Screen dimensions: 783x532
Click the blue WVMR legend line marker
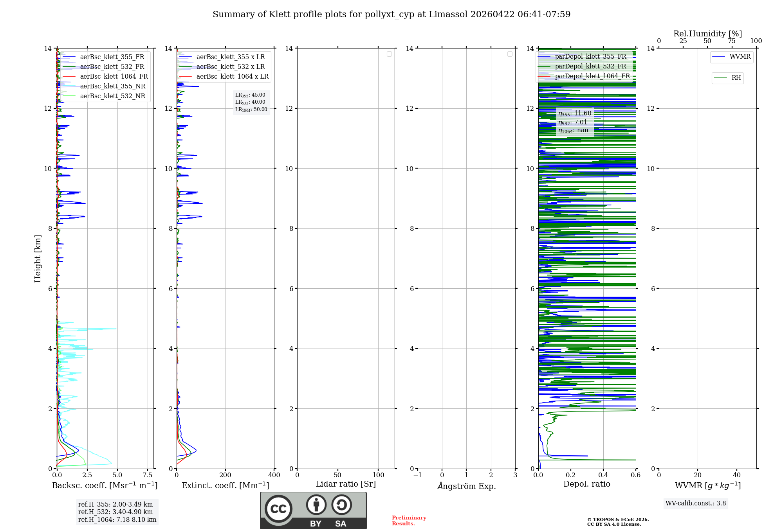(x=719, y=57)
